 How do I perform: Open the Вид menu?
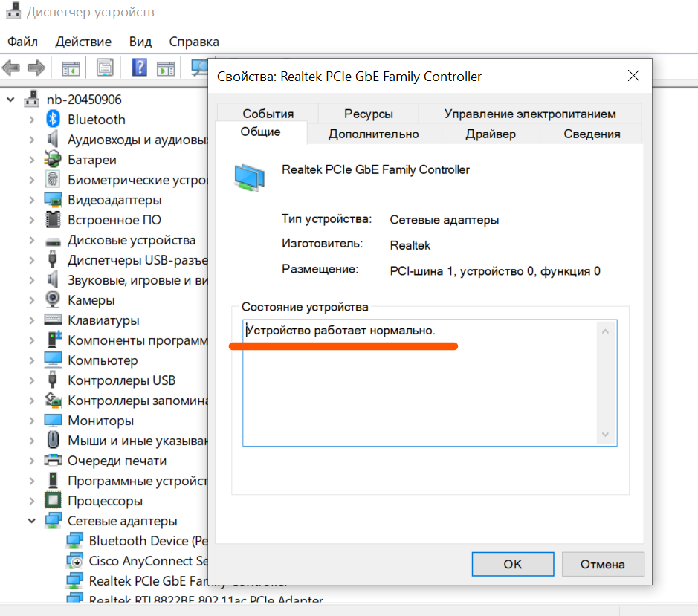pyautogui.click(x=140, y=42)
